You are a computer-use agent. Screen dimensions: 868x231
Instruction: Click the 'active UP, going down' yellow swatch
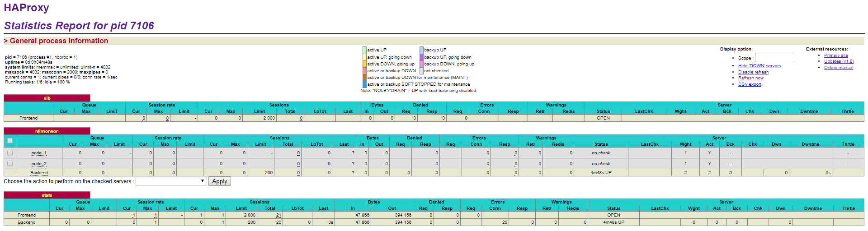364,57
